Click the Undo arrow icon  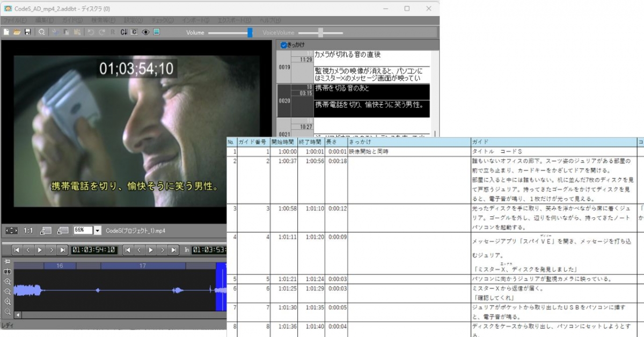(90, 32)
